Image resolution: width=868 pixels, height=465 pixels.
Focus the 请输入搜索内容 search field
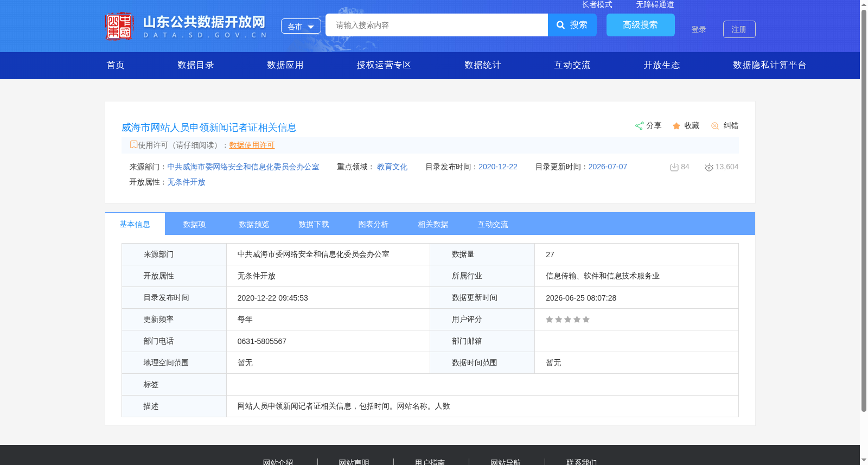click(x=437, y=25)
